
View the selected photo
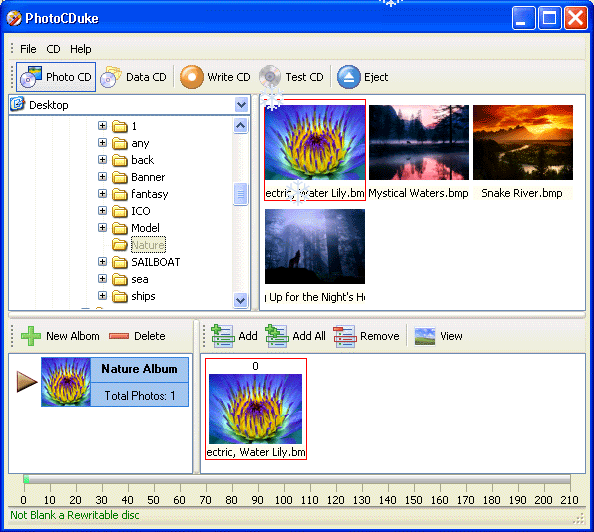tap(438, 336)
